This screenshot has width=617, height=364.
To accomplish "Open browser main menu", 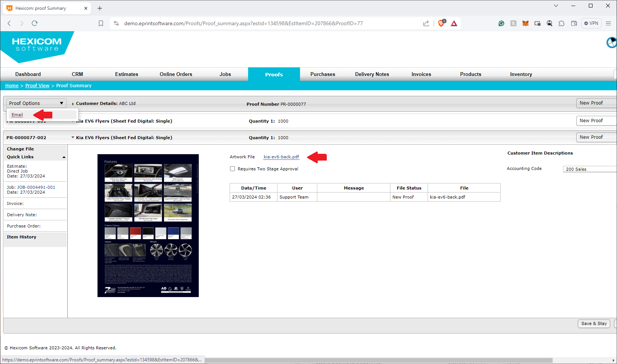I will (x=608, y=23).
